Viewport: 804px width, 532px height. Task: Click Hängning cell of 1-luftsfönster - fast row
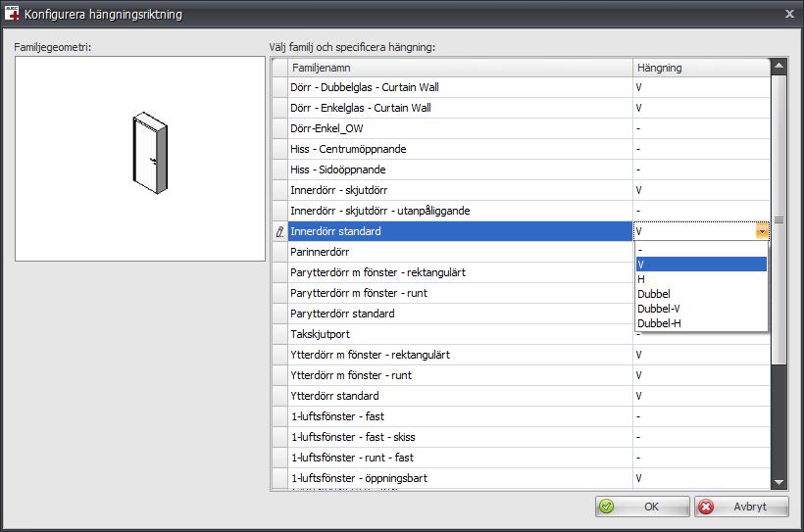701,416
